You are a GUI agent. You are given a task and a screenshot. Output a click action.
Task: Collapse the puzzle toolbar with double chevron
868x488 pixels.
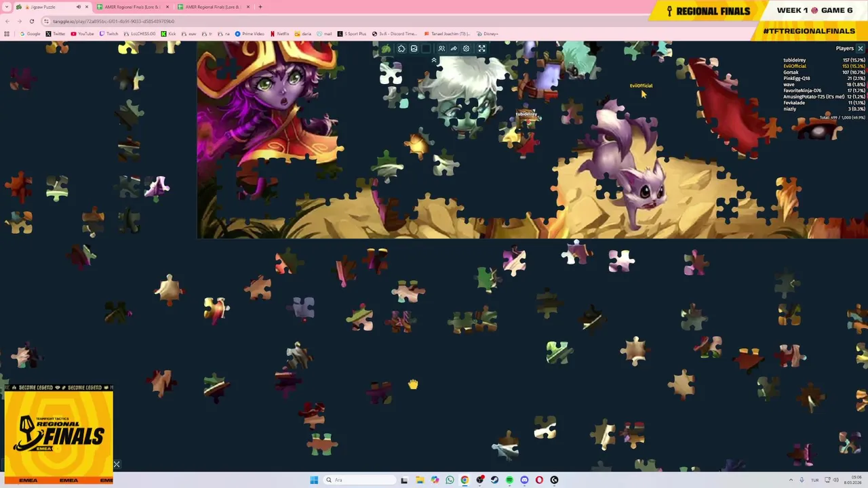[434, 60]
